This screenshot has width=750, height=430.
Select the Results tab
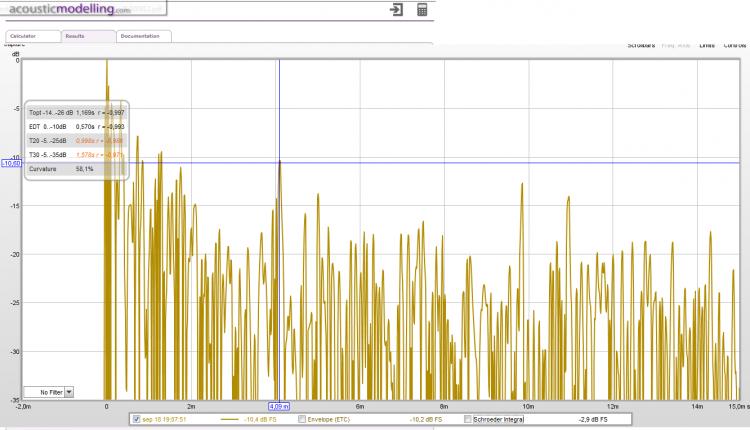pyautogui.click(x=85, y=36)
